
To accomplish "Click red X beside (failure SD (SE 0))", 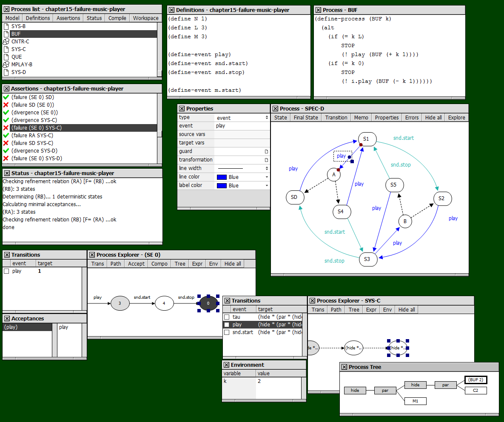I will point(6,105).
